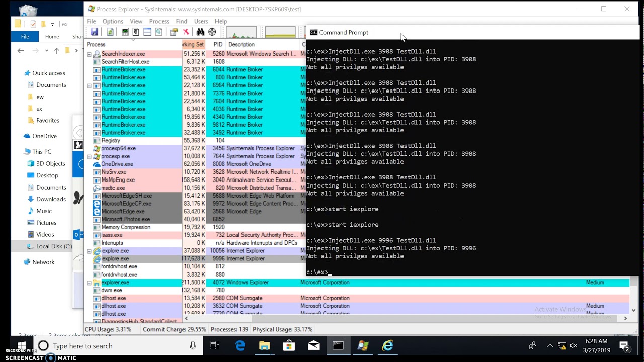The height and width of the screenshot is (362, 644).
Task: Click the CPU usage mini graph
Action: click(242, 32)
